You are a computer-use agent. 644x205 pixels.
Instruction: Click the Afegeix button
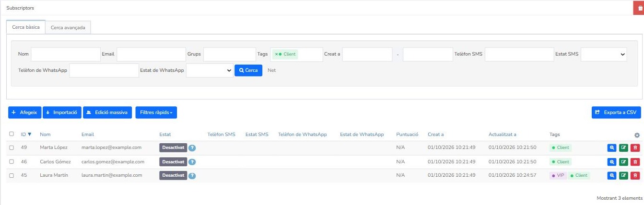click(x=25, y=113)
